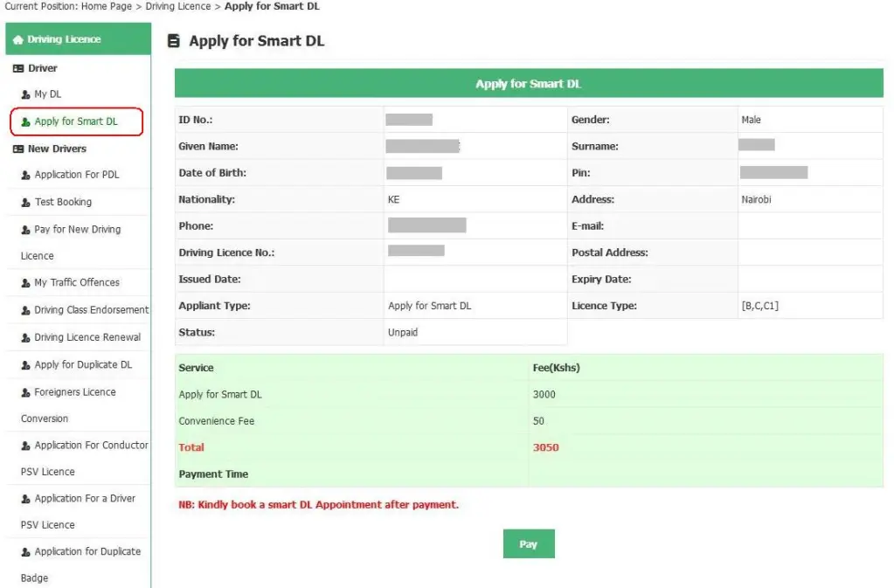
Task: Go to Home Page in breadcrumb
Action: [107, 6]
